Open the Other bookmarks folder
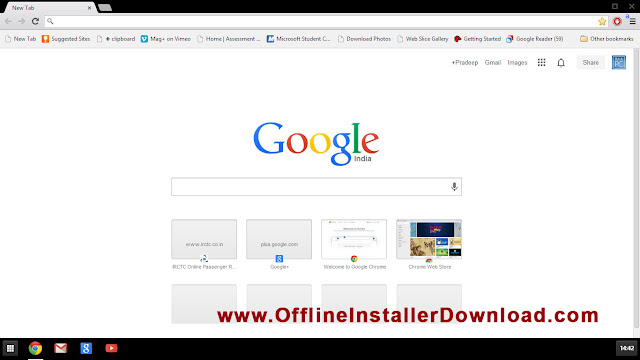The image size is (640, 360). pos(607,39)
